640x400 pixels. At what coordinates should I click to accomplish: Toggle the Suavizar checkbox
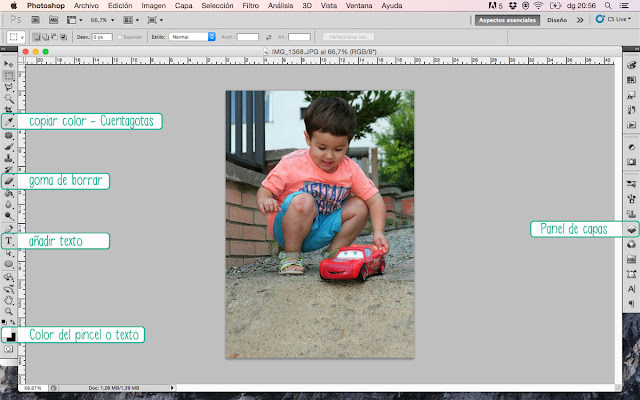pos(120,37)
